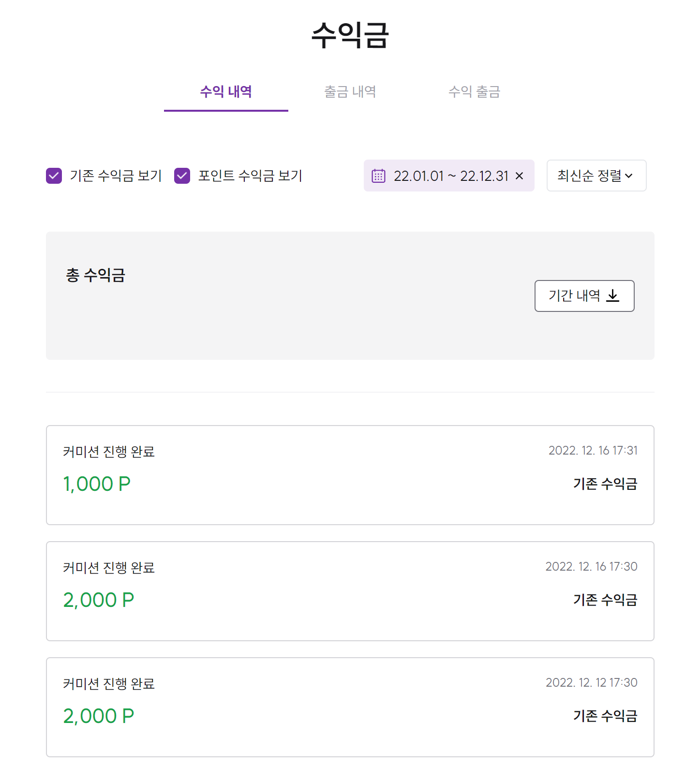Click the calendar icon in date filter

tap(378, 176)
